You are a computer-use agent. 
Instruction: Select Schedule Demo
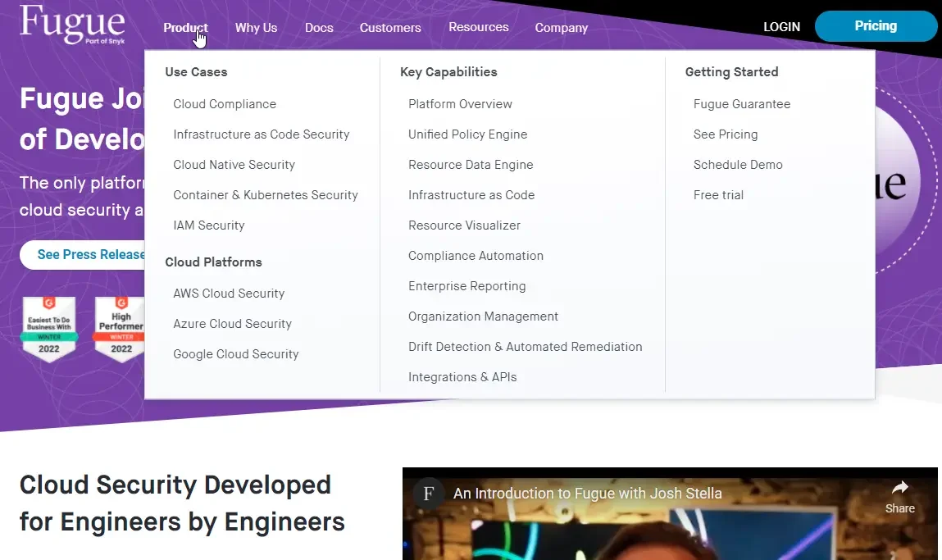click(739, 165)
